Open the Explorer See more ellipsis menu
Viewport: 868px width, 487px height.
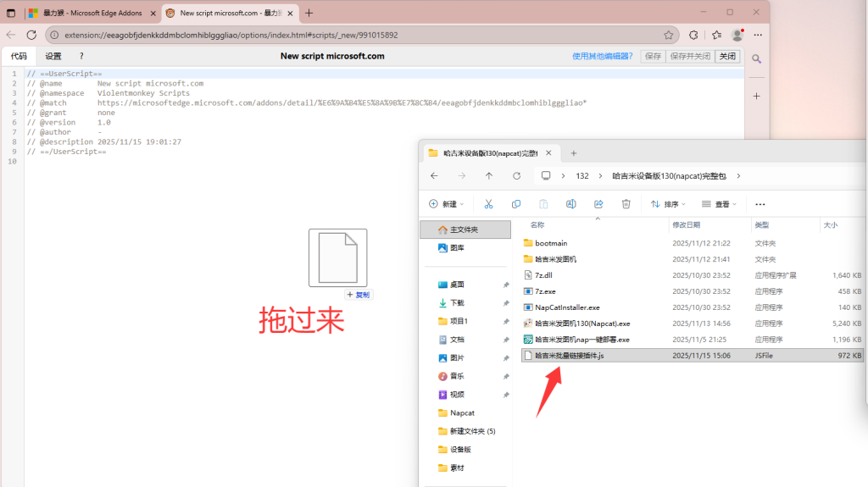click(760, 204)
